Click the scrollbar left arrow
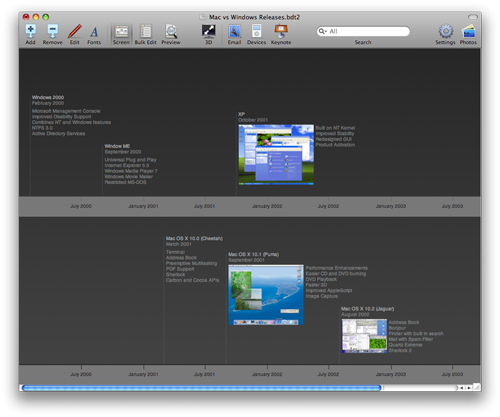The image size is (500, 417). pyautogui.click(x=462, y=388)
